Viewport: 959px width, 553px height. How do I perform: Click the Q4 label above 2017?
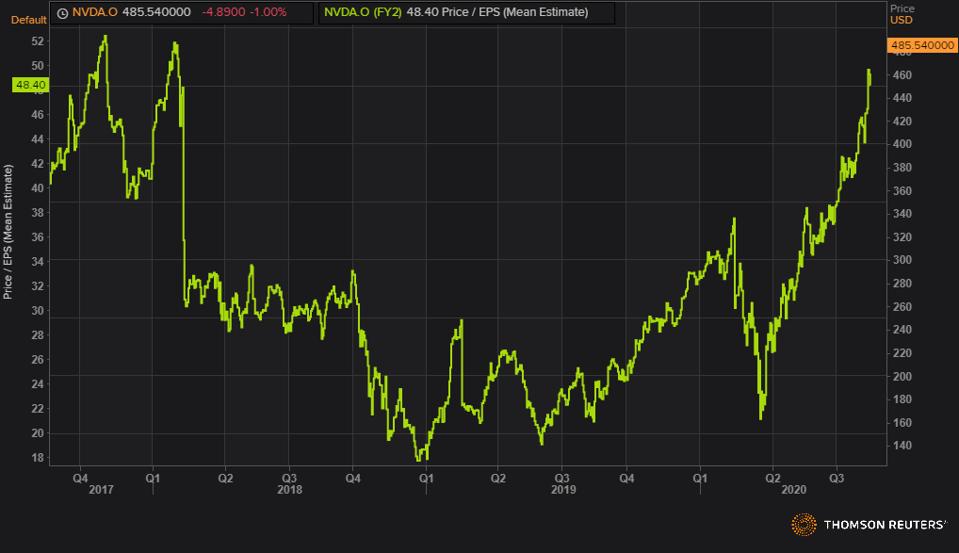(80, 478)
